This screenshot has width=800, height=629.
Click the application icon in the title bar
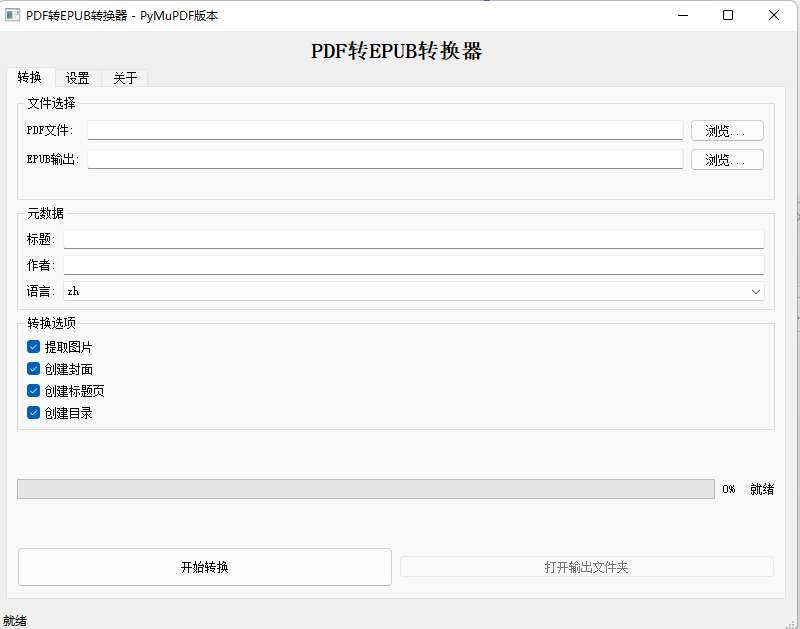[x=14, y=15]
